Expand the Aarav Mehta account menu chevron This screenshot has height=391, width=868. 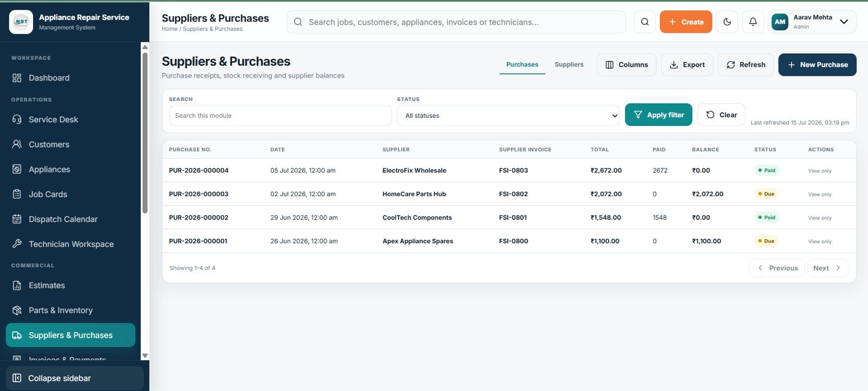pyautogui.click(x=844, y=22)
